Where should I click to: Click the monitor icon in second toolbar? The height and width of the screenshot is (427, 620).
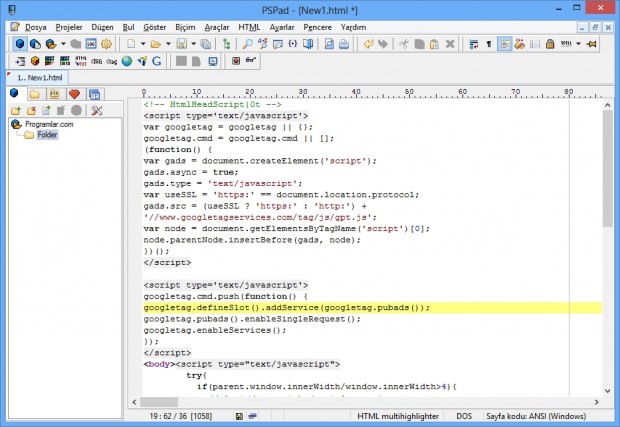pyautogui.click(x=213, y=61)
